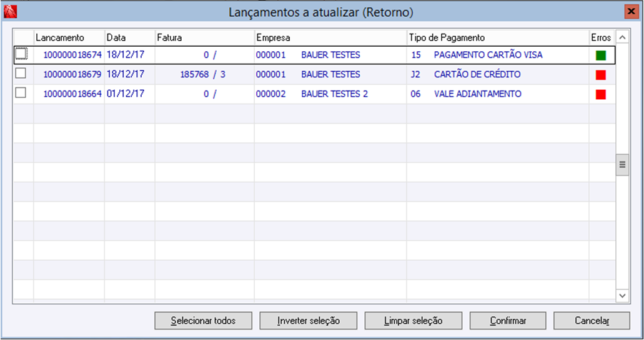Click Limpar seleção button

click(413, 321)
